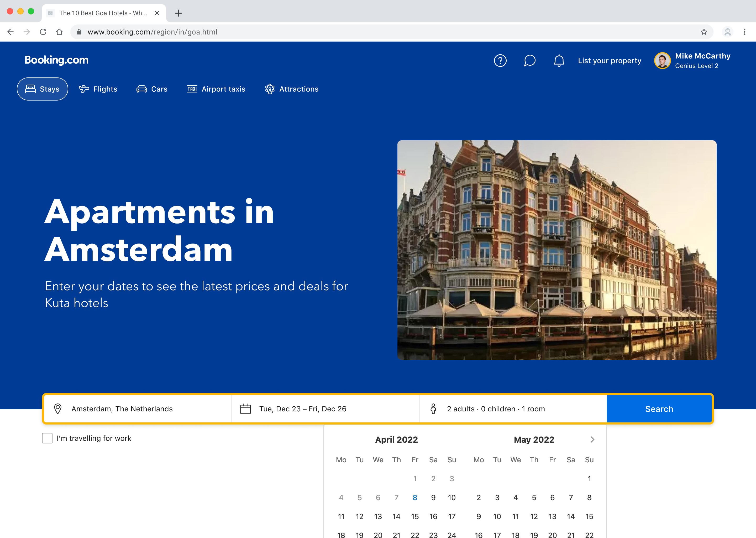Open the messages chat bubble icon
This screenshot has height=538, width=756.
[529, 61]
